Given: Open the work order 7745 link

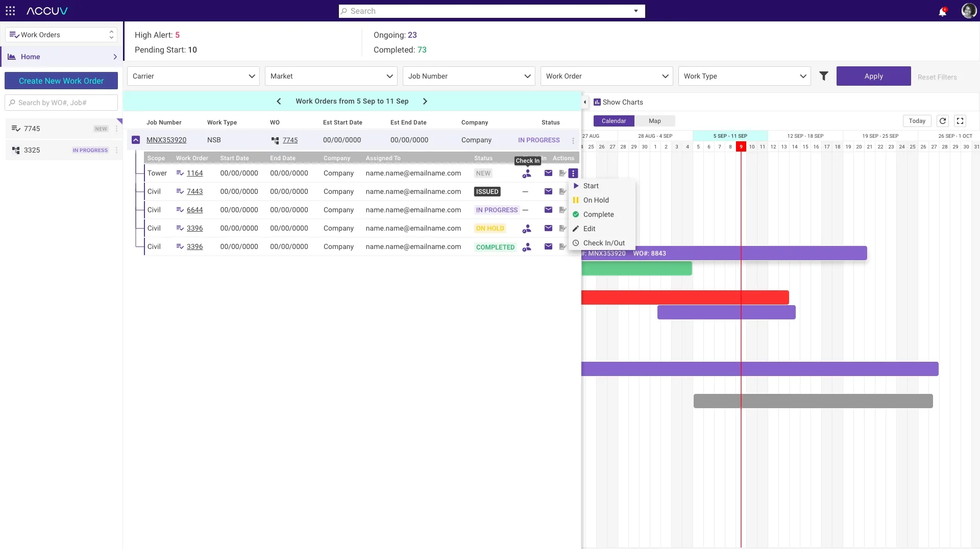Looking at the screenshot, I should click(290, 140).
